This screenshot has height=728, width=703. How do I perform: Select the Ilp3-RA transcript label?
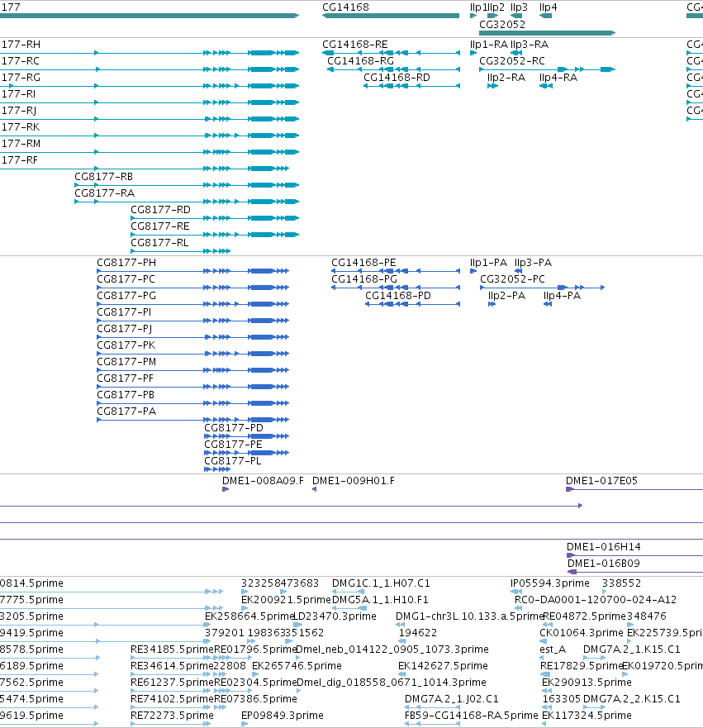[530, 45]
